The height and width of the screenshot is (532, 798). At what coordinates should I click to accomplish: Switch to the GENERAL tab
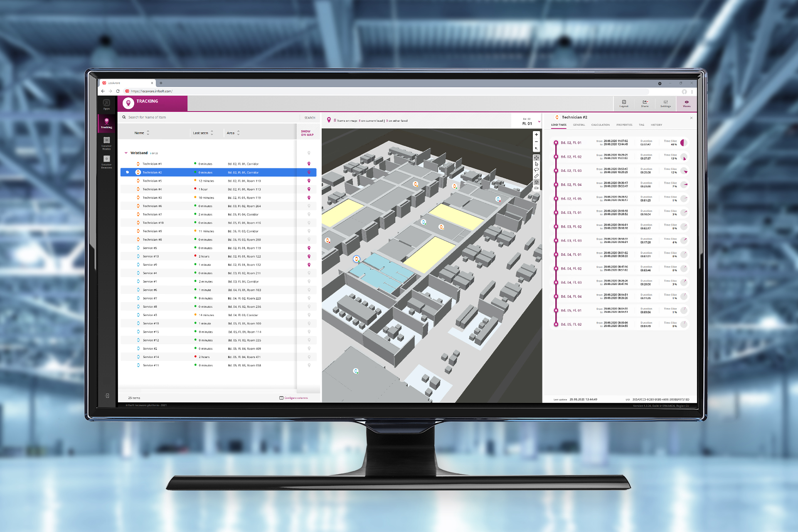point(579,125)
